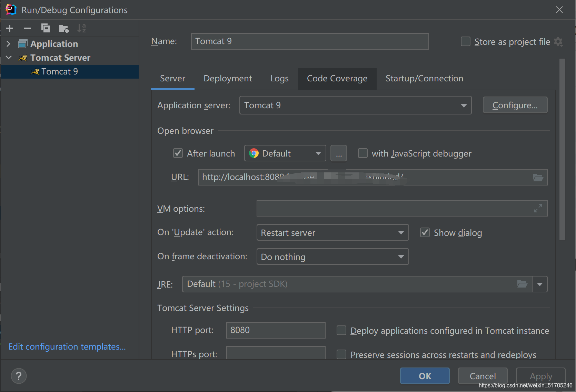
Task: Open Edit configuration templates link
Action: (x=67, y=346)
